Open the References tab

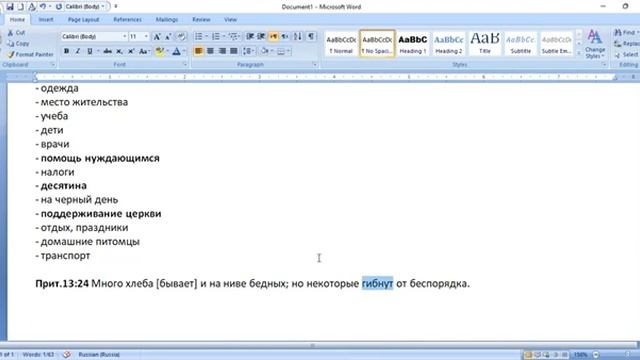[x=127, y=20]
